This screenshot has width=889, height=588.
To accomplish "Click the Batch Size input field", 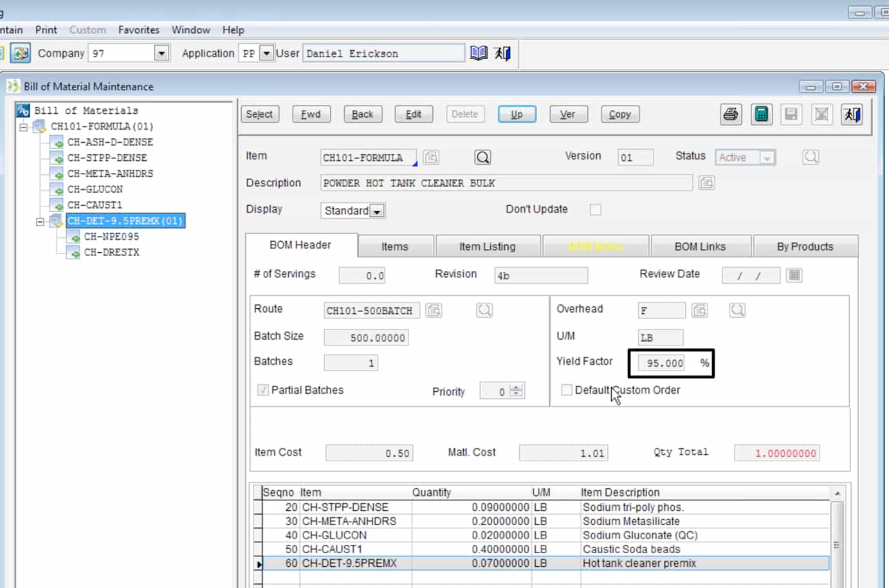I will pyautogui.click(x=366, y=338).
